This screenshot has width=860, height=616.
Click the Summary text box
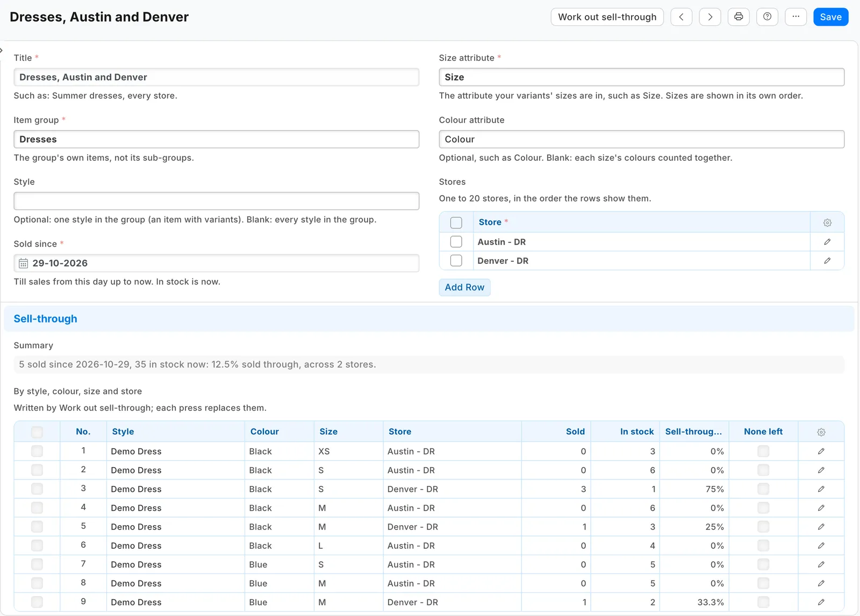coord(429,364)
